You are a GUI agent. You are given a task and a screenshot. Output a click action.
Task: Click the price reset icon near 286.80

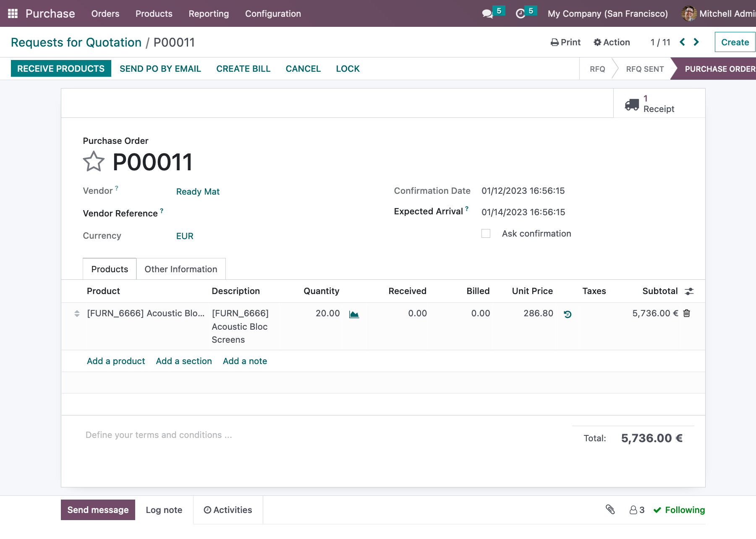click(x=568, y=314)
